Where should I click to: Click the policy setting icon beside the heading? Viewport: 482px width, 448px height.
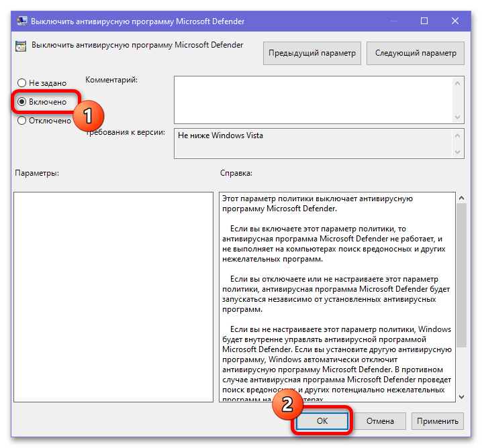(21, 46)
